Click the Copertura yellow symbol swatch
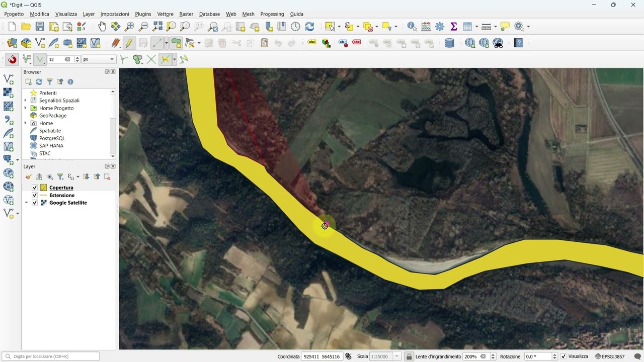The width and height of the screenshot is (644, 362). tap(44, 188)
